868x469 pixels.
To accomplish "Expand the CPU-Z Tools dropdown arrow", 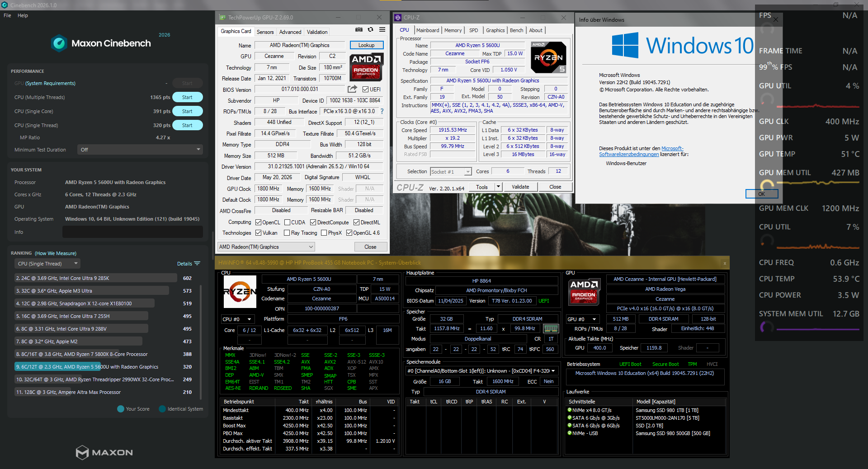I will pos(498,187).
